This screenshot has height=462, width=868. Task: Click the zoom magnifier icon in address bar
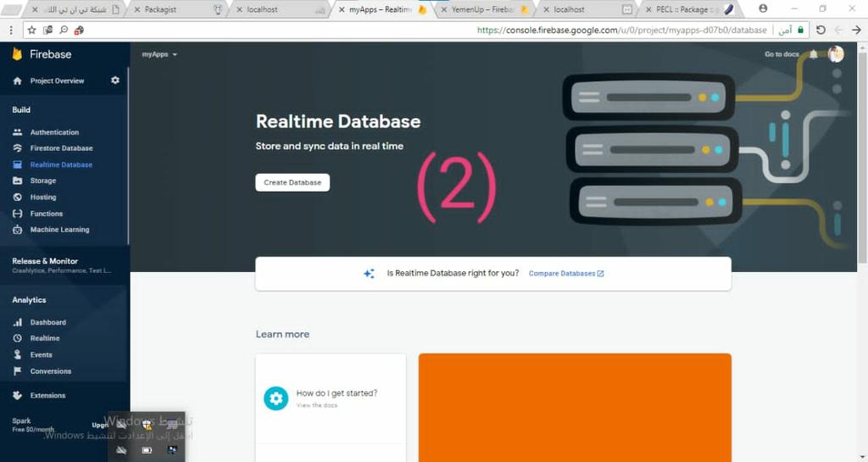64,30
